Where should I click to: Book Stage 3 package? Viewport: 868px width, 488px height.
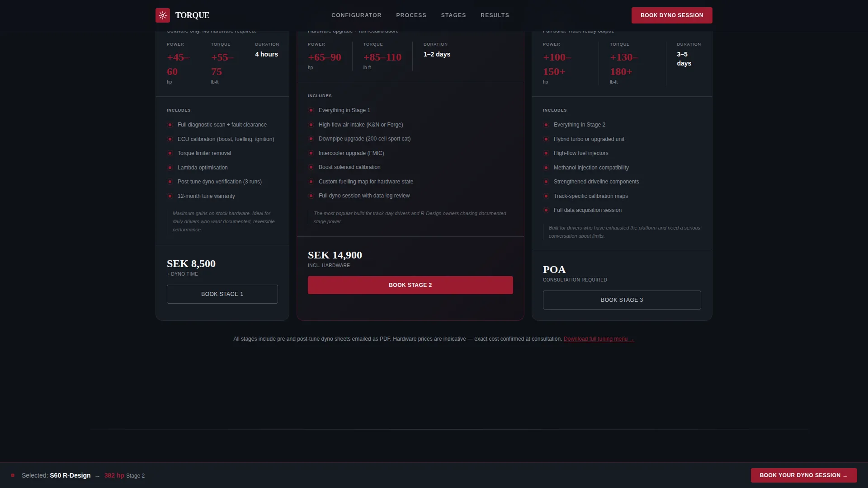click(622, 300)
